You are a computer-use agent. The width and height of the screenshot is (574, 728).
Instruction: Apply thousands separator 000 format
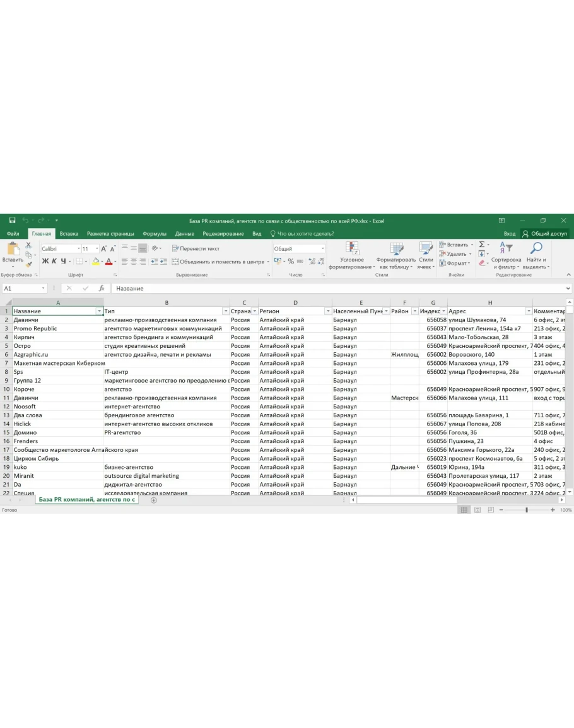300,262
